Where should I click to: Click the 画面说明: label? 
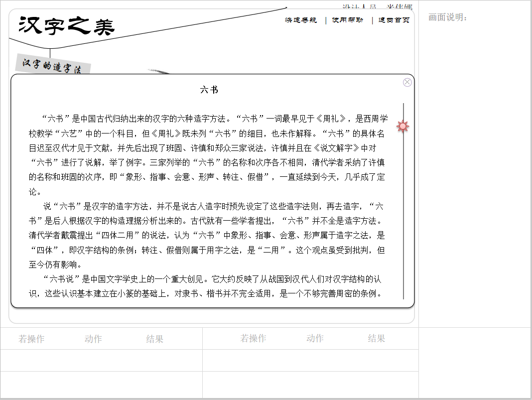coord(447,17)
